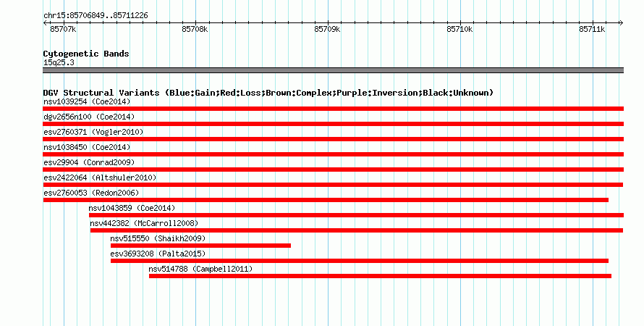
Task: Select the red bar under dgv2656n100
Action: click(333, 124)
